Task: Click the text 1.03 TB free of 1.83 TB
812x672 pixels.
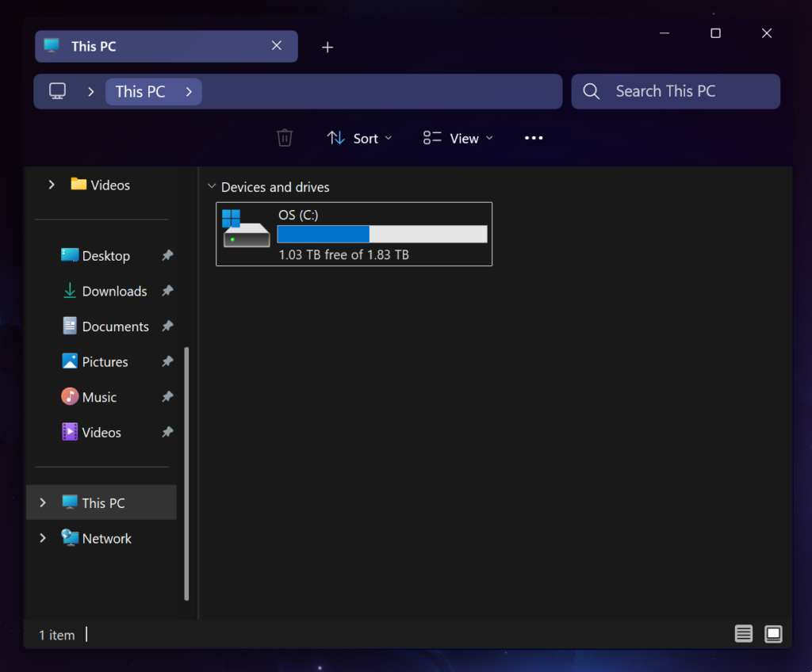Action: click(344, 254)
